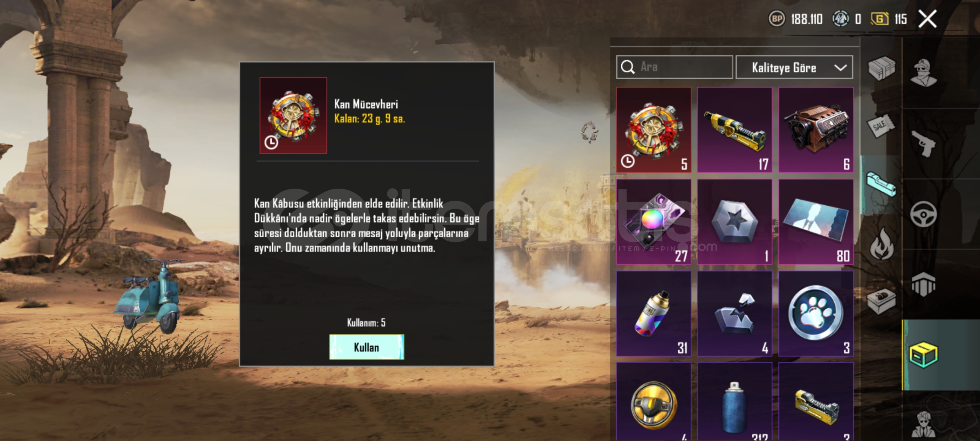Click the Kullan button

coord(367,347)
